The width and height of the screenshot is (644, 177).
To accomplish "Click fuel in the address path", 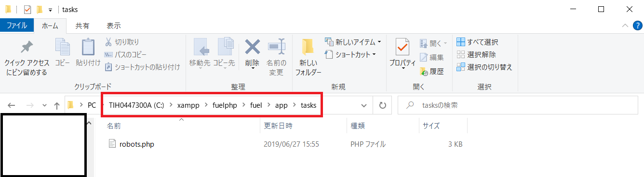I will [256, 105].
